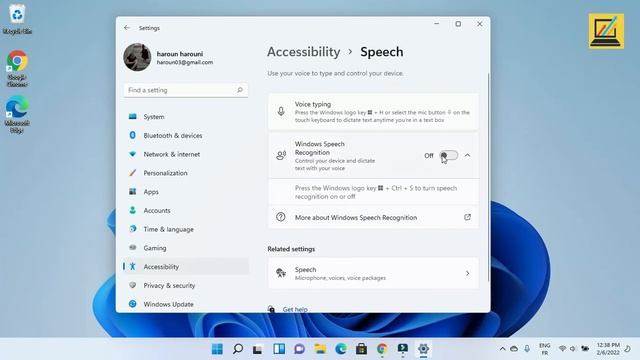The width and height of the screenshot is (640, 360).
Task: Click the OneDrive cloud tray icon
Action: click(514, 349)
